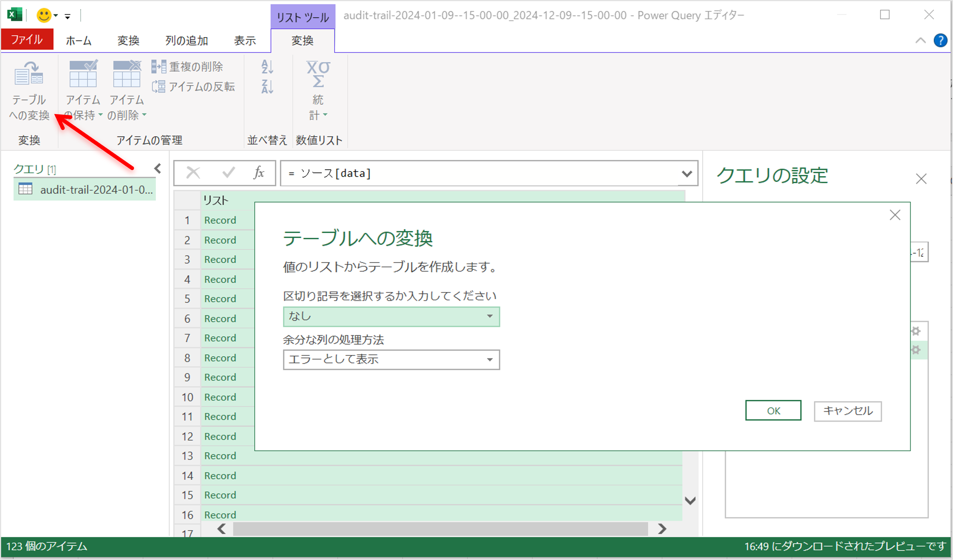Select the audit-trail-2024-01-0... query
The image size is (953, 560).
point(85,189)
